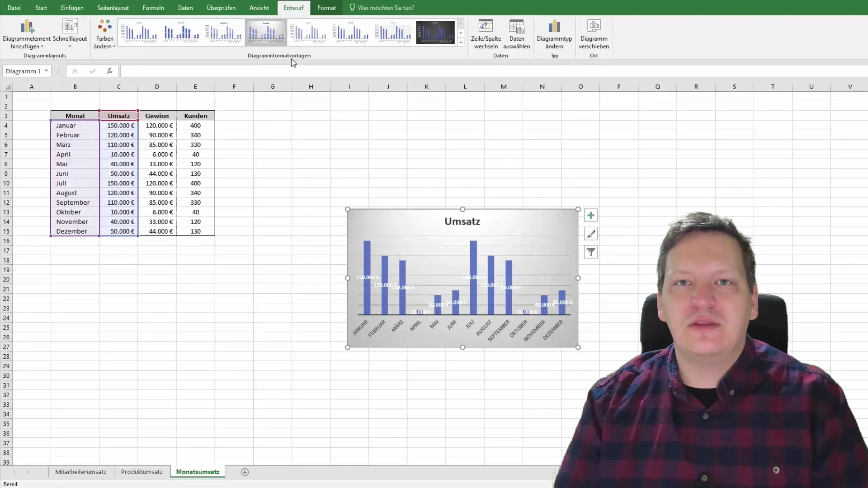Click the confirm entry checkmark icon
Image resolution: width=868 pixels, height=488 pixels.
tap(92, 71)
